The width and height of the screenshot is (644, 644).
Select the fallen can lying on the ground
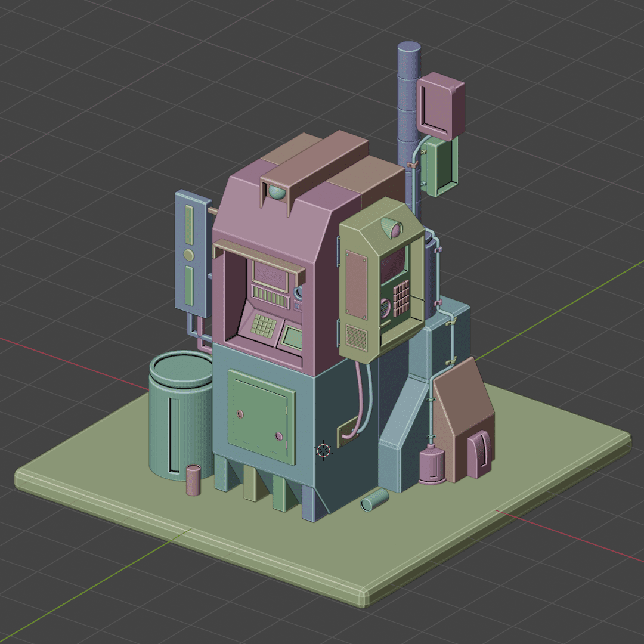point(374,500)
